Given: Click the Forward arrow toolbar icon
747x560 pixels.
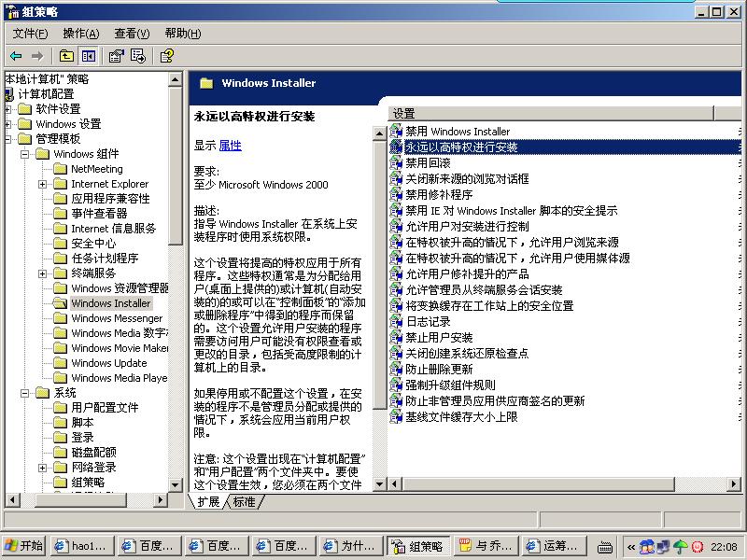Looking at the screenshot, I should (37, 56).
